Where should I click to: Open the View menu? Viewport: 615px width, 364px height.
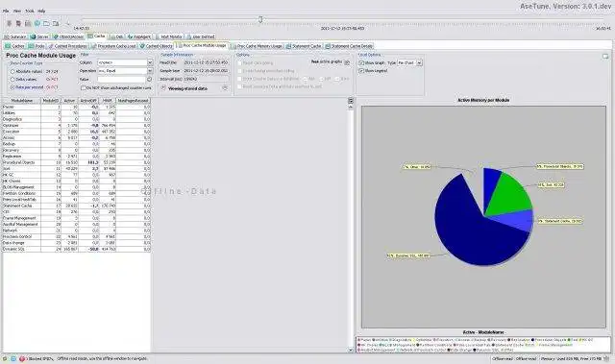point(17,11)
